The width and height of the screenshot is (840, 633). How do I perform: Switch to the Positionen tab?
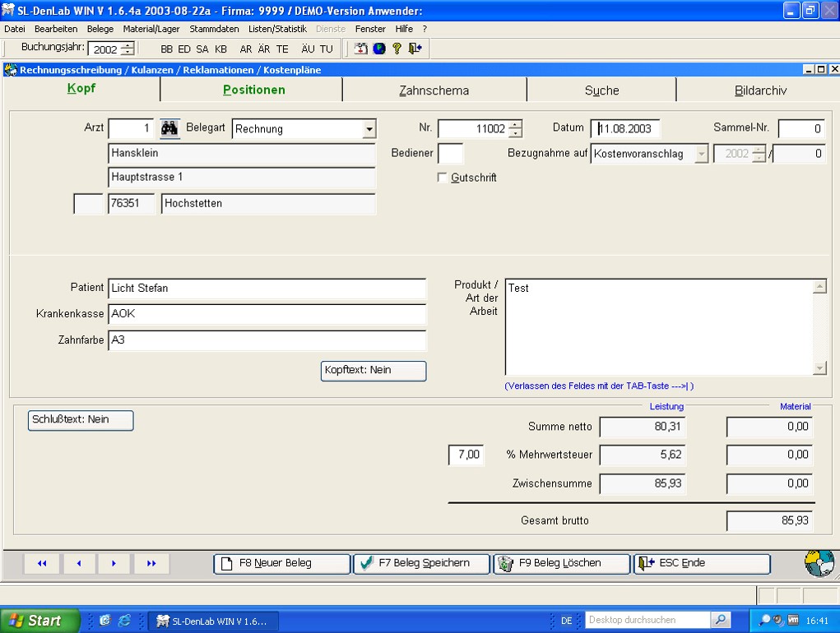pos(254,90)
